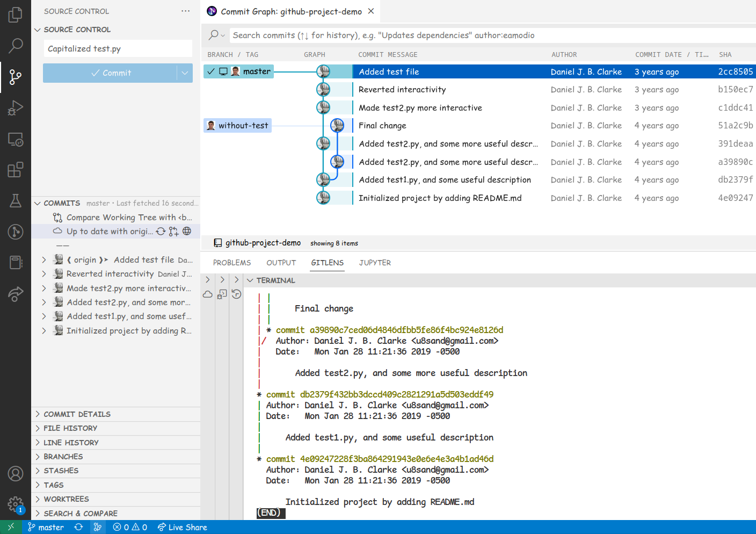This screenshot has height=534, width=756.
Task: Open the Testing flask view
Action: pyautogui.click(x=16, y=201)
